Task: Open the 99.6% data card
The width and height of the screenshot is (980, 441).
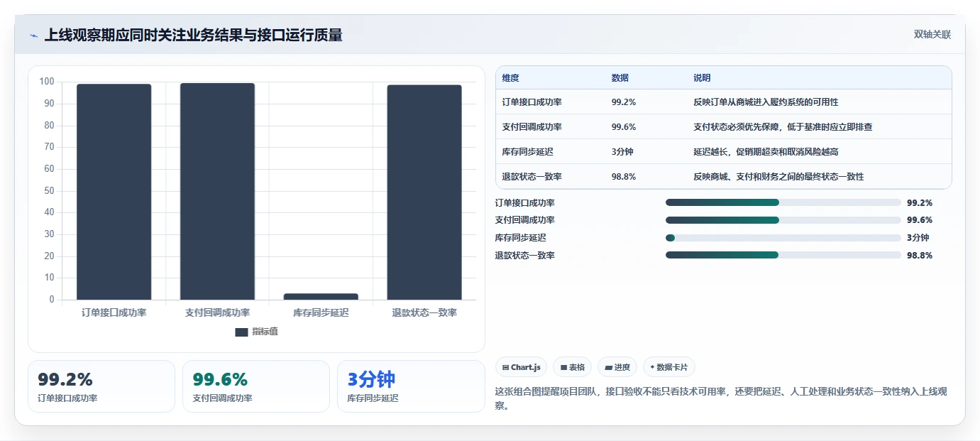Action: coord(256,386)
